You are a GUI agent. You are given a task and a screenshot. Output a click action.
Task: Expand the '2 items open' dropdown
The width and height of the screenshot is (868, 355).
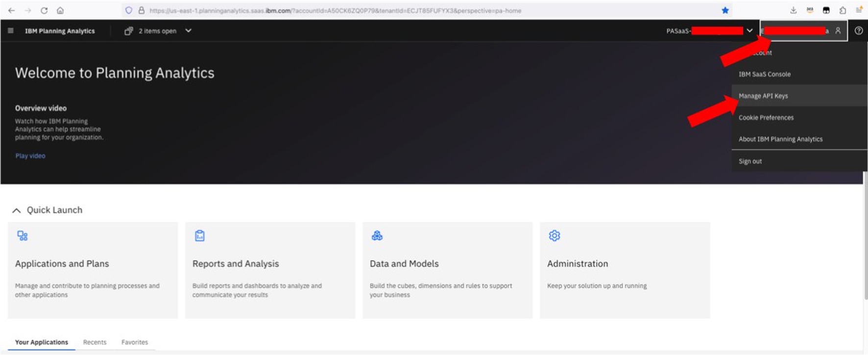[188, 31]
